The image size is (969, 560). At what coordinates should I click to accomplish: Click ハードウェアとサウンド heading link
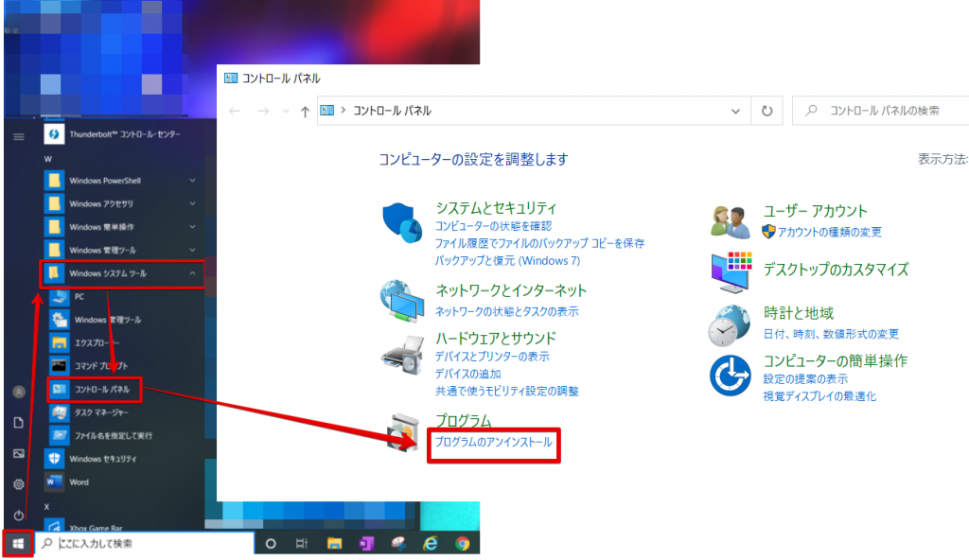point(496,338)
